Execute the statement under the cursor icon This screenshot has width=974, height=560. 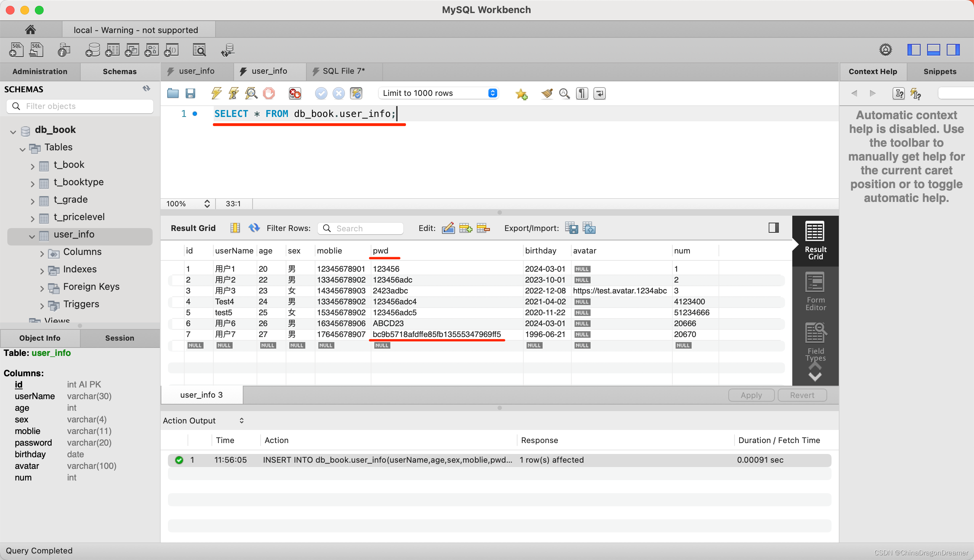point(234,93)
